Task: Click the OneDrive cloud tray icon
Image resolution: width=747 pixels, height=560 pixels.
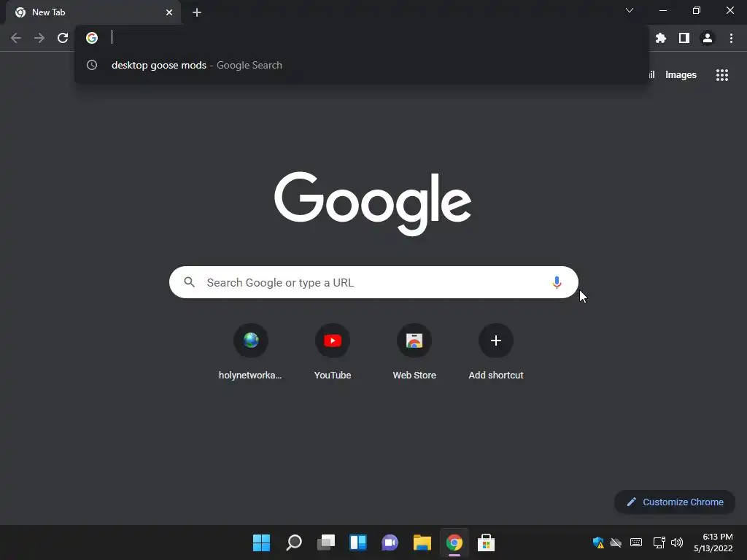Action: coord(616,542)
